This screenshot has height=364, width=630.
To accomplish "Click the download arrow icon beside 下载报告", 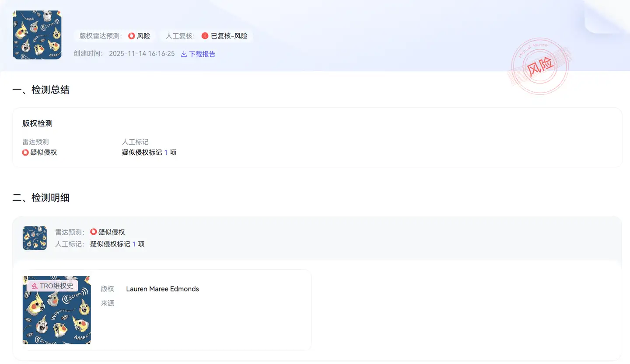I will 184,54.
